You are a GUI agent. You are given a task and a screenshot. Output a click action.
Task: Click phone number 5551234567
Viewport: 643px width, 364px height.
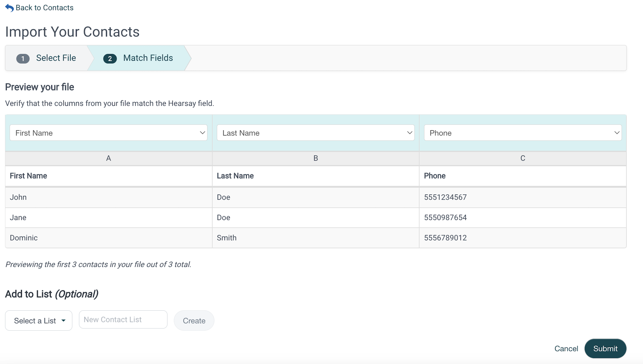445,197
